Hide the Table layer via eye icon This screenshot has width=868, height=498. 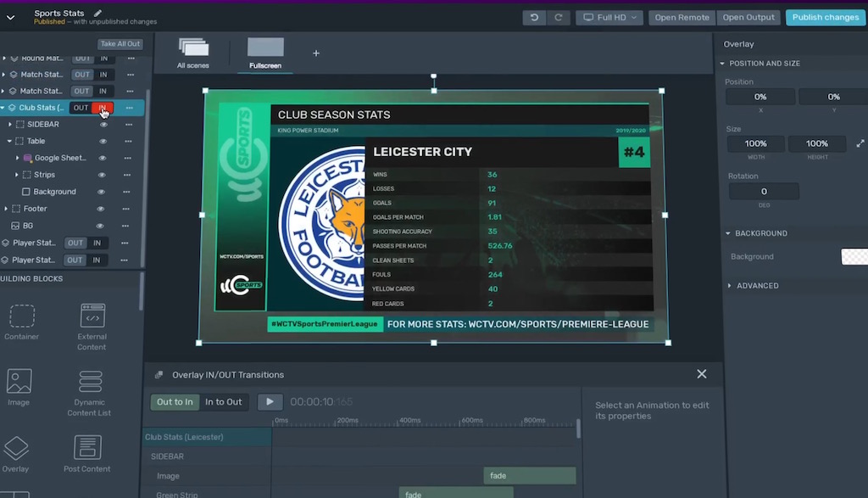click(x=103, y=142)
